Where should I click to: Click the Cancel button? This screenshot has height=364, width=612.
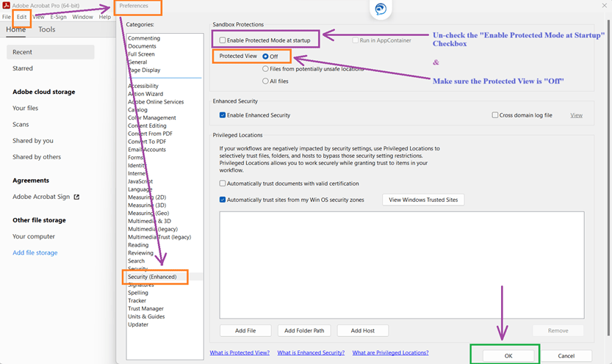(x=566, y=356)
